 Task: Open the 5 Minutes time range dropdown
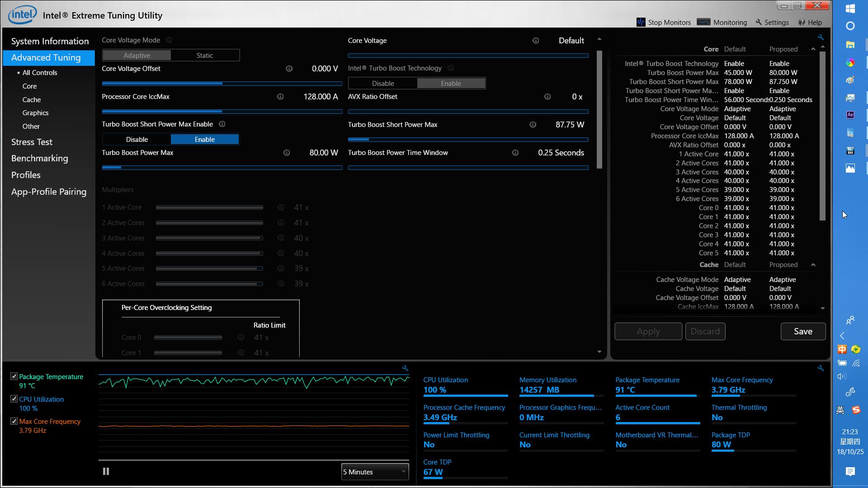pos(375,472)
